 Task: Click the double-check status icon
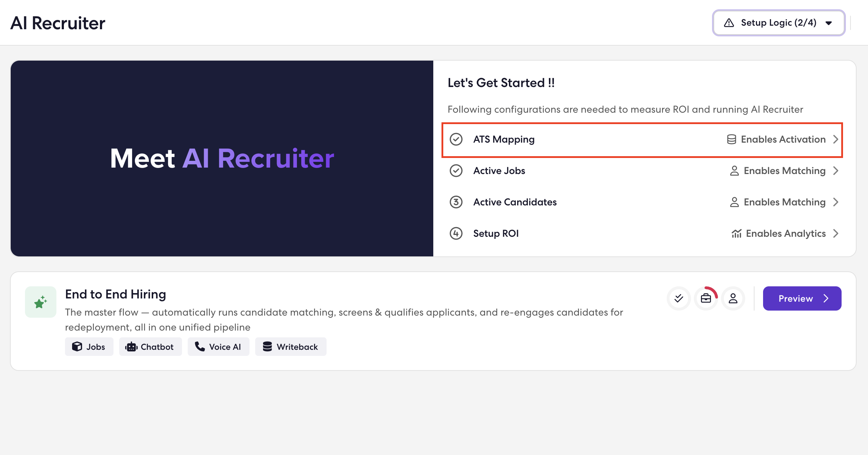tap(679, 298)
